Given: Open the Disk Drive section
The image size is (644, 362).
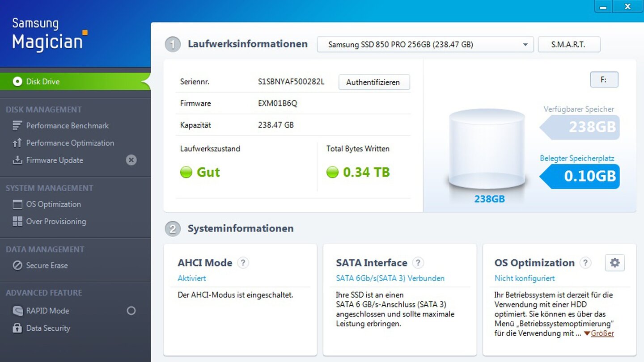Looking at the screenshot, I should point(75,81).
